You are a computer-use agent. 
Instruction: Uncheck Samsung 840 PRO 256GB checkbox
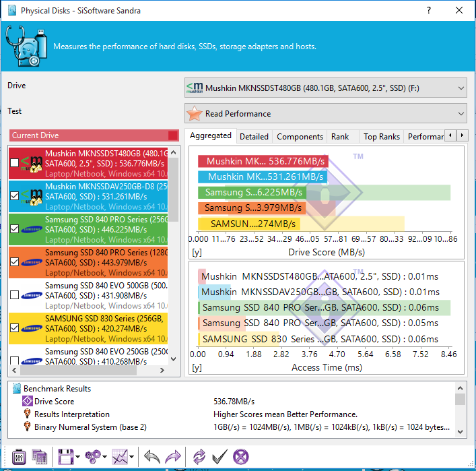tap(14, 229)
